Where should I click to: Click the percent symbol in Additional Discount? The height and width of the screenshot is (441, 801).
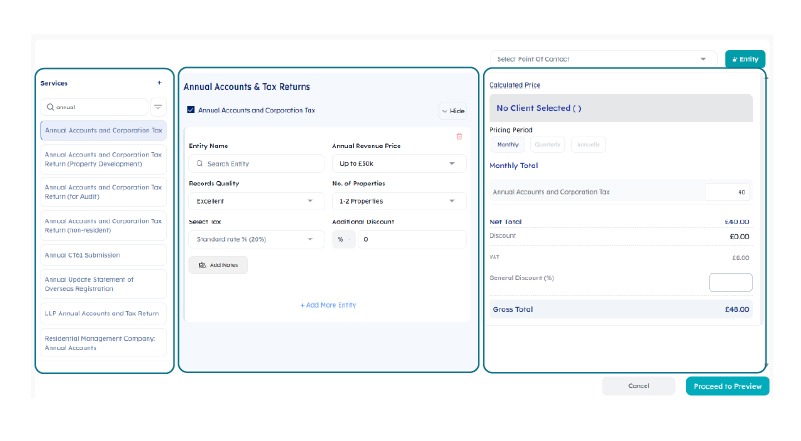pyautogui.click(x=341, y=240)
